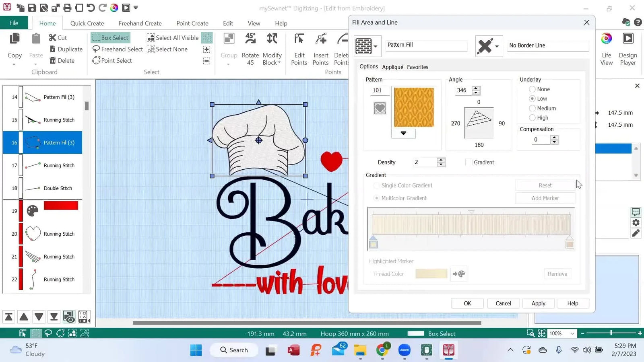Click the Undo icon in the top toolbar
This screenshot has width=644, height=362.
click(92, 7)
